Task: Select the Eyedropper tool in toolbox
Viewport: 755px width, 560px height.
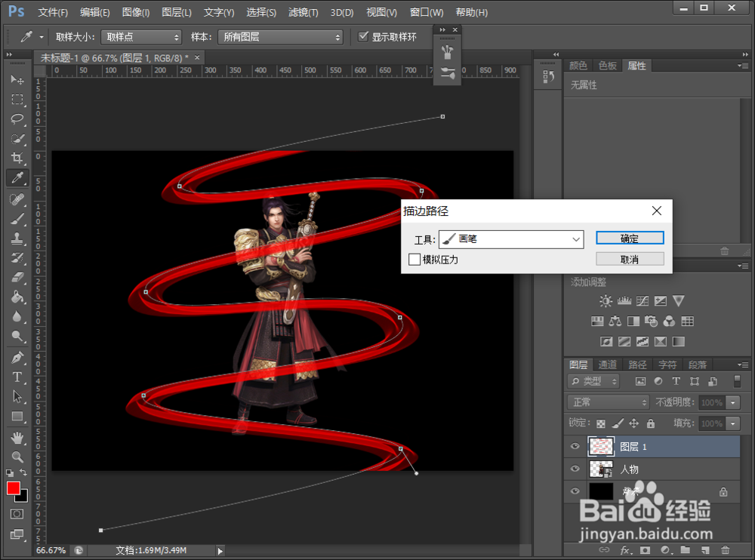Action: pyautogui.click(x=17, y=177)
